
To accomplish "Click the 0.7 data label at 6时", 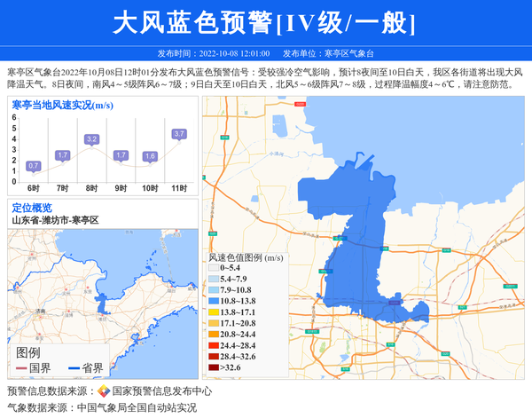I will (x=34, y=165).
